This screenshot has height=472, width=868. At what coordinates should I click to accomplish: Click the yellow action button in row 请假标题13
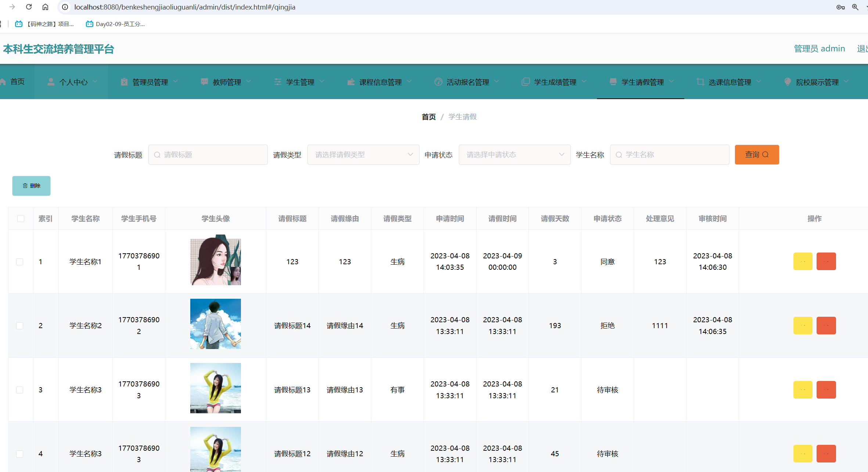pos(803,390)
